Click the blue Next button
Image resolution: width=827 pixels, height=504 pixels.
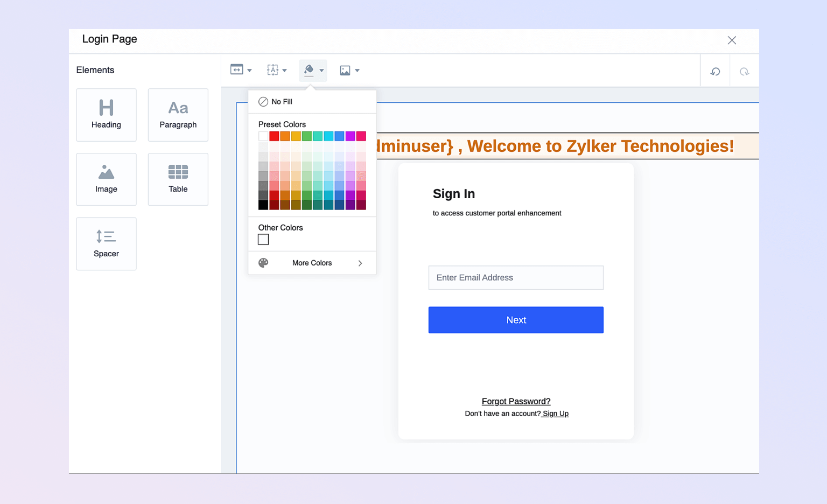[516, 320]
